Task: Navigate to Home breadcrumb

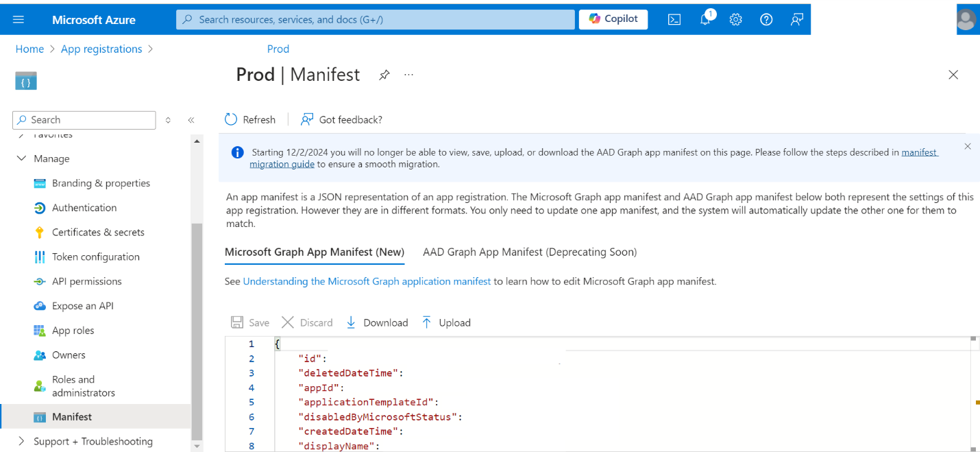Action: click(29, 49)
